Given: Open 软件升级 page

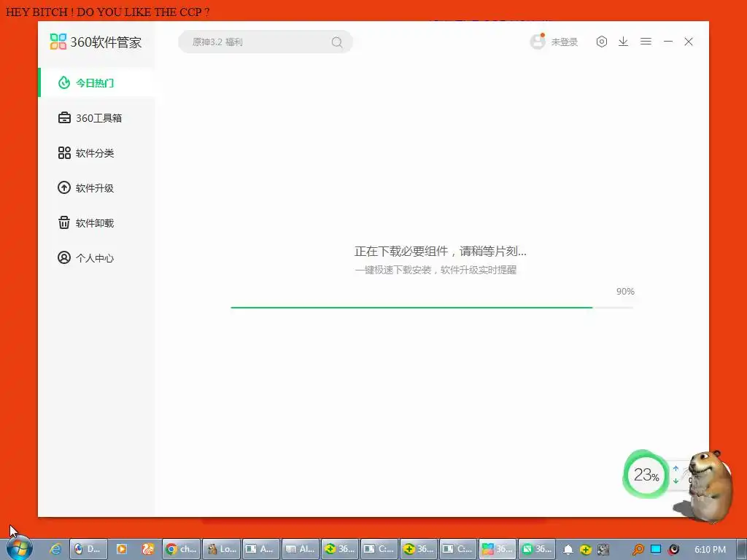Looking at the screenshot, I should coord(97,188).
